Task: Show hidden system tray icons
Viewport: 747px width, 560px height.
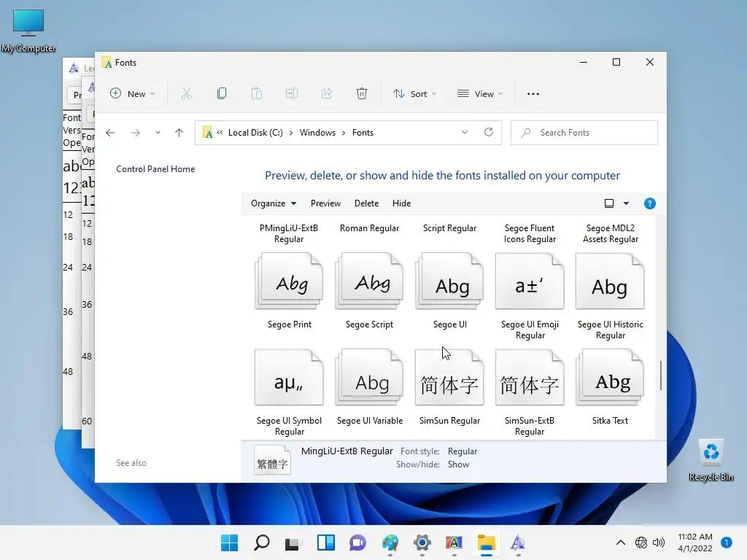Action: pos(620,542)
